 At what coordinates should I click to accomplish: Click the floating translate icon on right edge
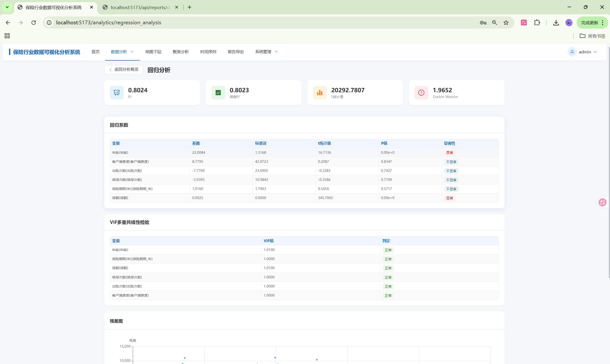click(x=602, y=202)
